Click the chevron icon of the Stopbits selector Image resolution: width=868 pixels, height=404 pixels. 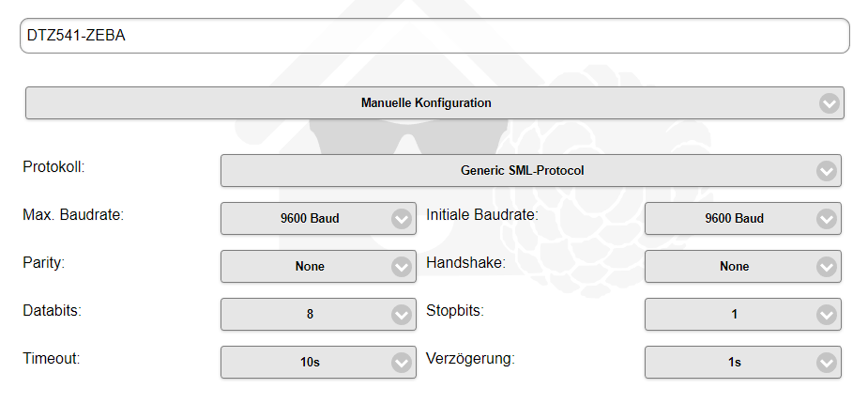pyautogui.click(x=826, y=315)
